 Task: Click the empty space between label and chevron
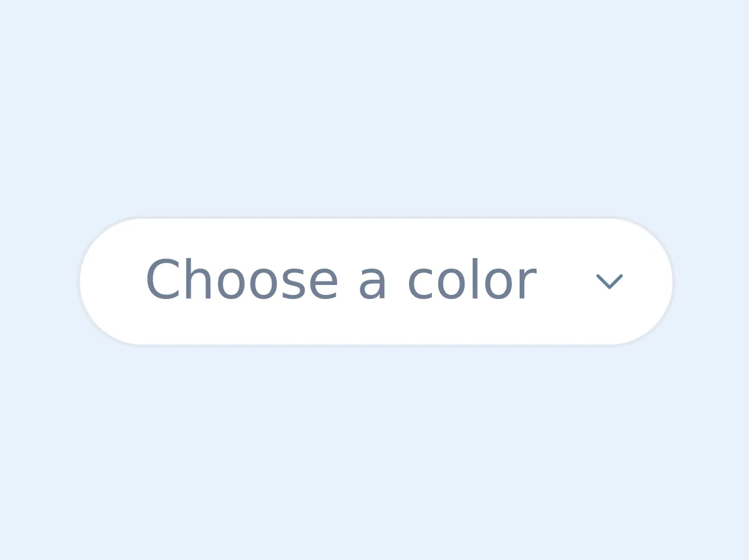(566, 281)
